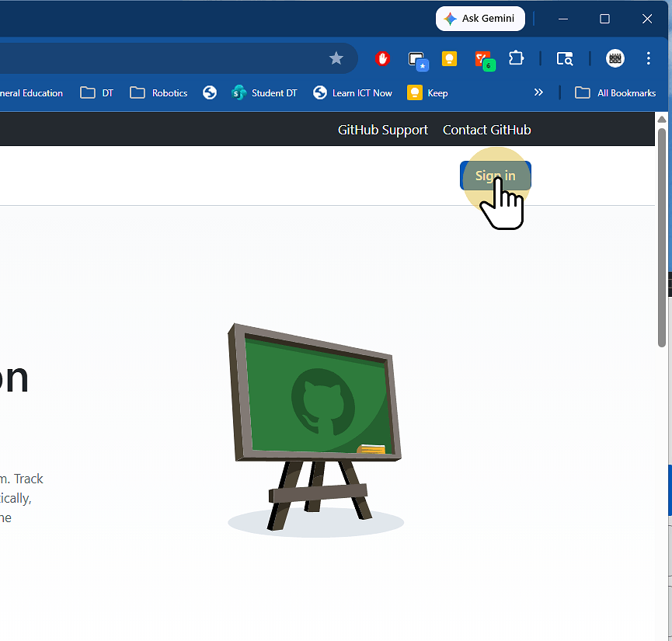This screenshot has width=672, height=641.
Task: Bookmark this page using the star icon
Action: 336,58
